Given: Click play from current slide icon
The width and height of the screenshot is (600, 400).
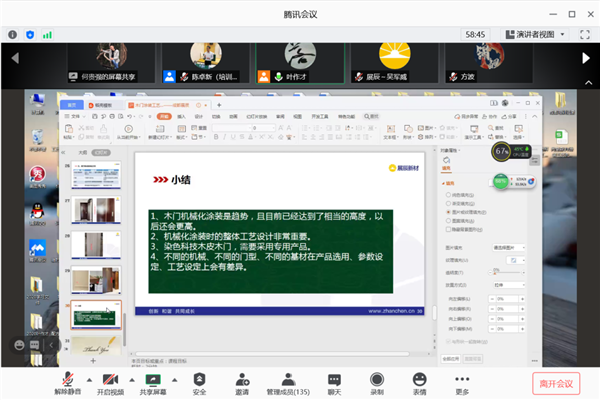Looking at the screenshot, I should [129, 131].
